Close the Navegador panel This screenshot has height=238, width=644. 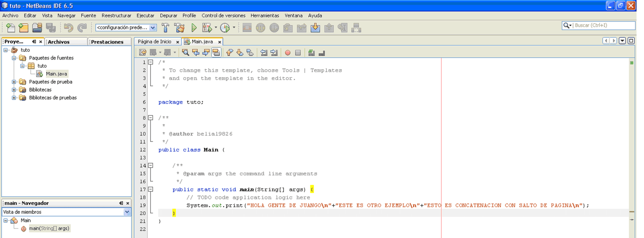(128, 203)
